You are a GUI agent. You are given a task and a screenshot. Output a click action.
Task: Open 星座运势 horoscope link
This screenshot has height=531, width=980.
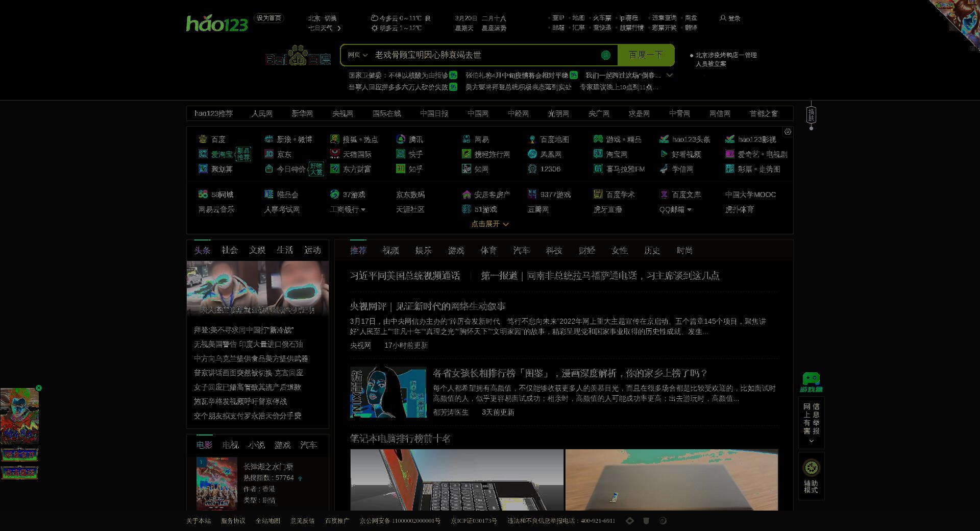pos(494,28)
